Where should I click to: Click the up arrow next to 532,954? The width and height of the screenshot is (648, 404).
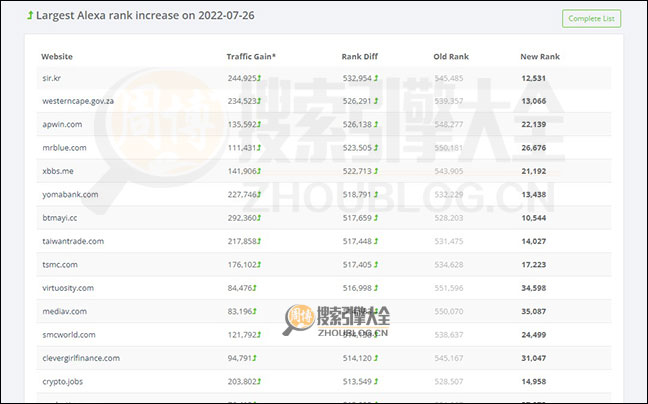[x=376, y=78]
